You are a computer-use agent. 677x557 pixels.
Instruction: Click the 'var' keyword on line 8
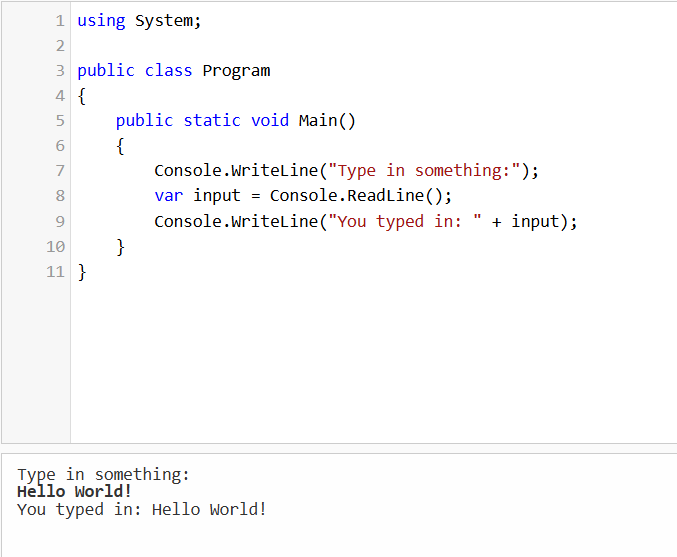coord(168,196)
